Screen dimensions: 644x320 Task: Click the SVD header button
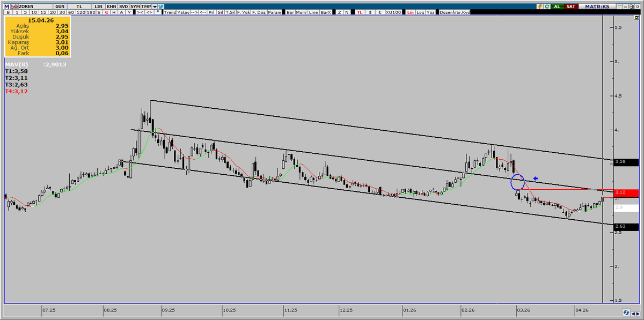click(123, 6)
